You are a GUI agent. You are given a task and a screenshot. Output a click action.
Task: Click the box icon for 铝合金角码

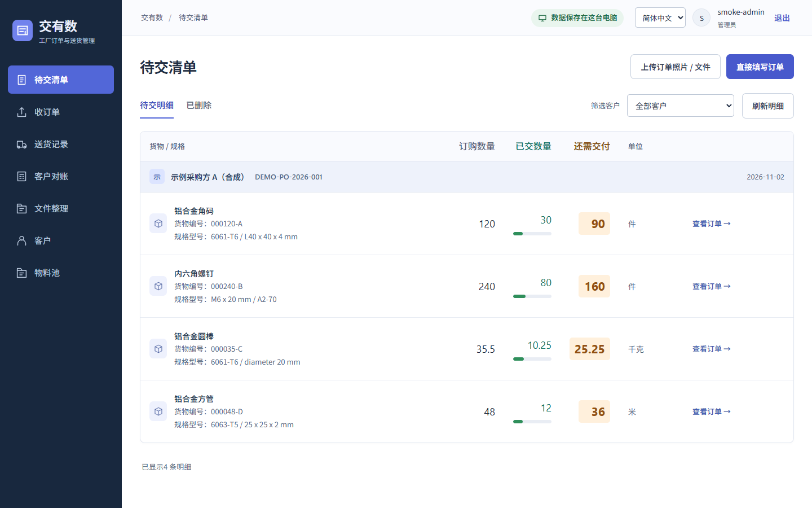(x=158, y=224)
